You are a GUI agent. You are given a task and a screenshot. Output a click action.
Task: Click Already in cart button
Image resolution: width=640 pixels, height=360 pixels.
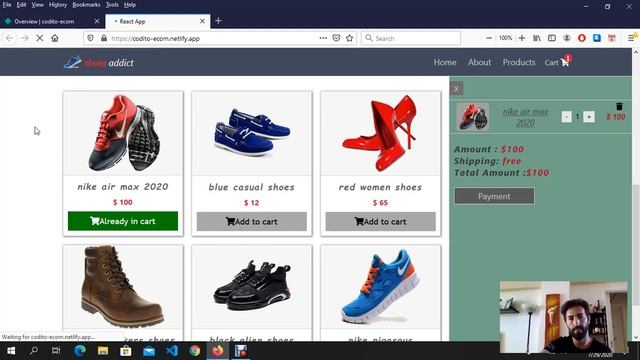point(123,221)
